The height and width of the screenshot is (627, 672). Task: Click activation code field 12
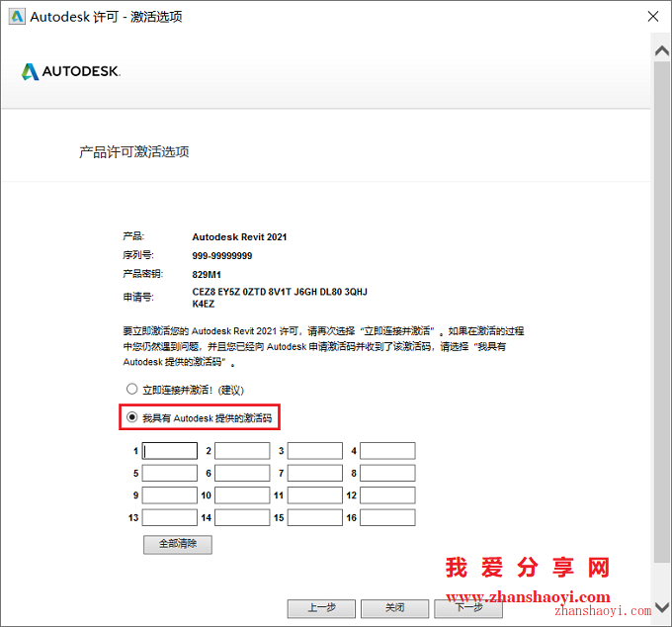(387, 495)
